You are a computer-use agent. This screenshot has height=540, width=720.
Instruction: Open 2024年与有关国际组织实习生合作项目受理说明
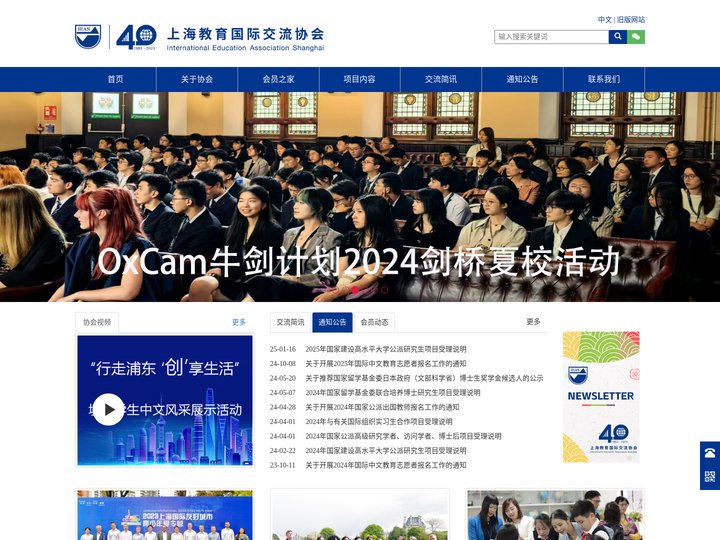pyautogui.click(x=379, y=422)
